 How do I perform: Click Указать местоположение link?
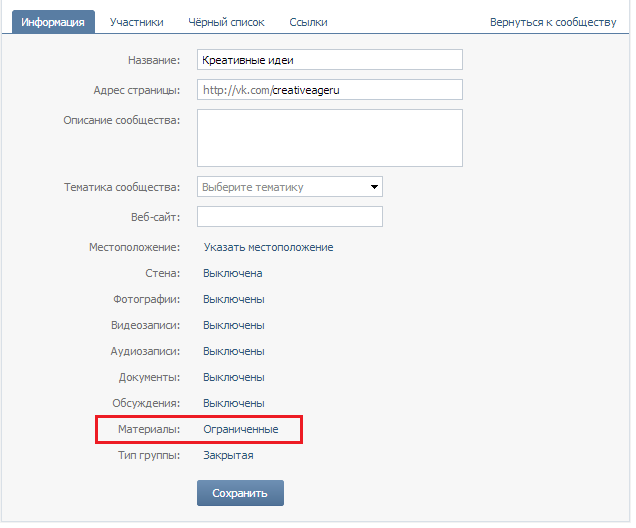[268, 247]
